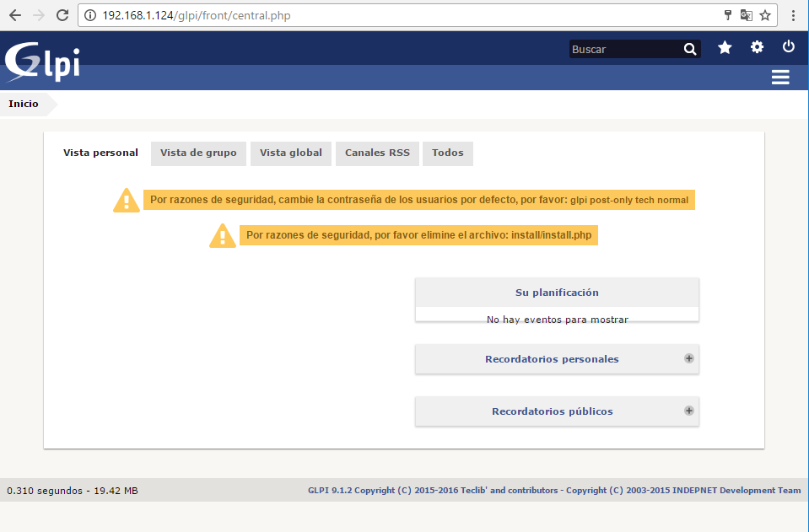809x532 pixels.
Task: Open the Canales RSS tab
Action: (377, 153)
